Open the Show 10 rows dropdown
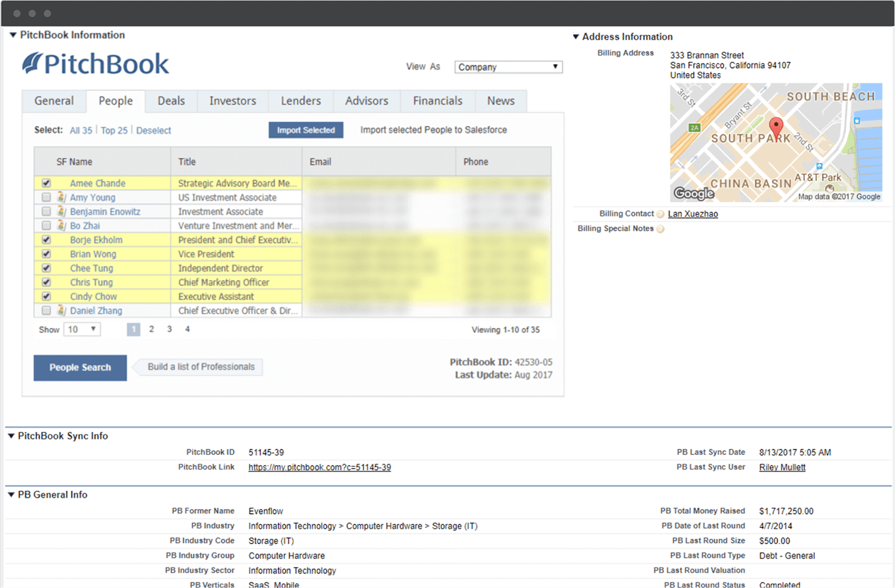 point(82,330)
